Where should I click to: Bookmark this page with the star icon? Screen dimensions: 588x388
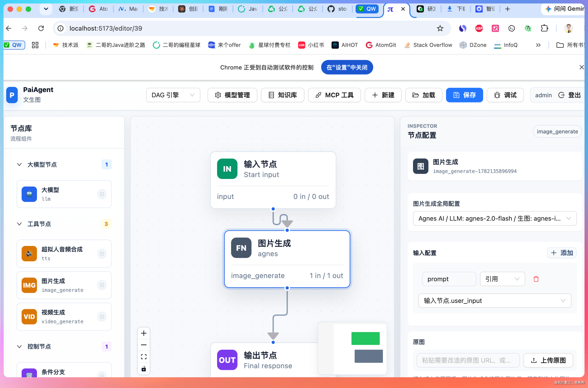(x=440, y=28)
